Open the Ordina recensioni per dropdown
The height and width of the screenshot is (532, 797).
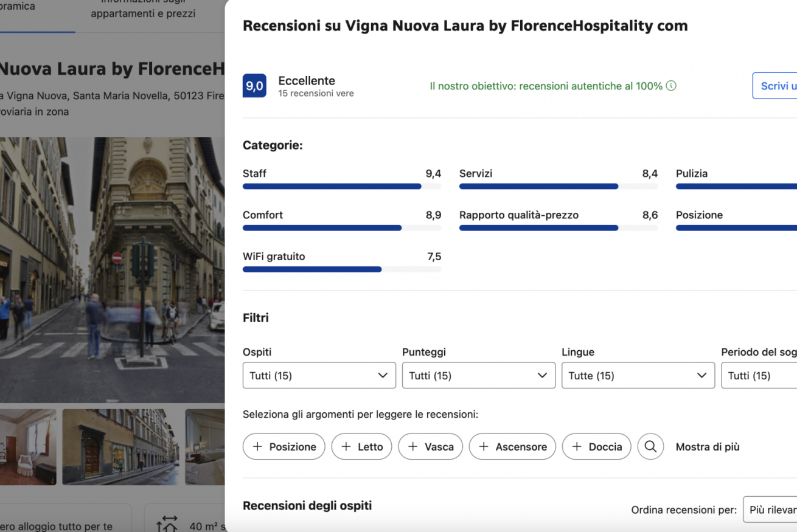point(770,510)
